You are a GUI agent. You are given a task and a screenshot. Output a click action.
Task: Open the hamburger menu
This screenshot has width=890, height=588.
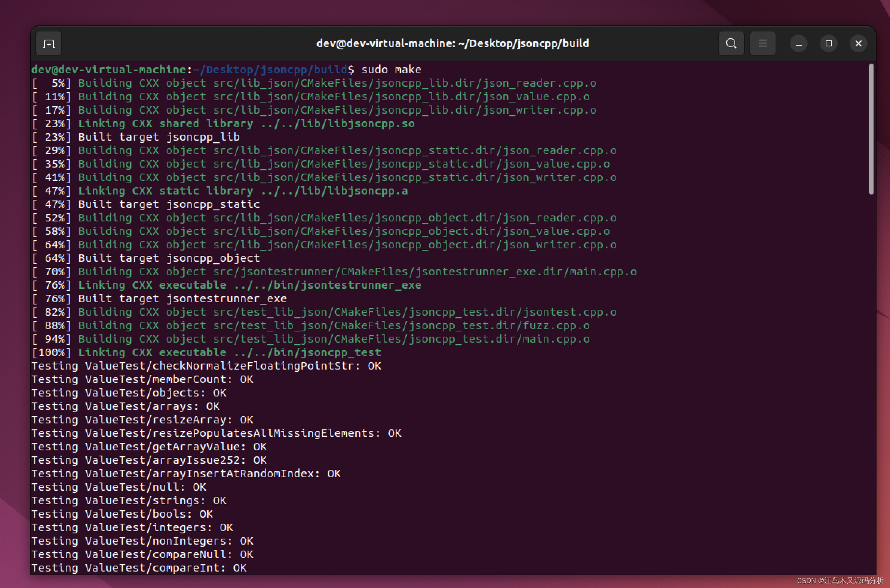click(762, 43)
